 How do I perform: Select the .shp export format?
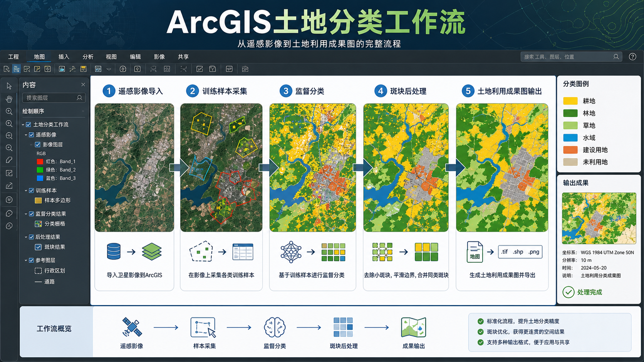[x=518, y=252]
